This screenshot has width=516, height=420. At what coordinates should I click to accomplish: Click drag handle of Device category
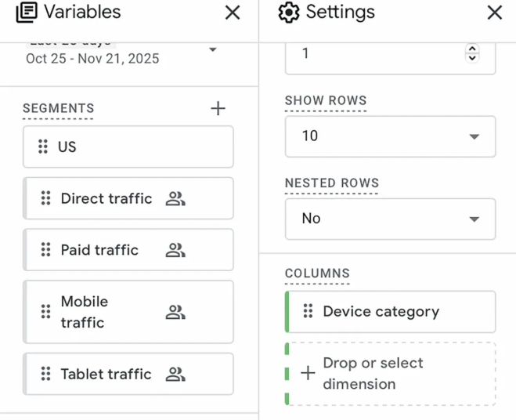[x=309, y=312]
